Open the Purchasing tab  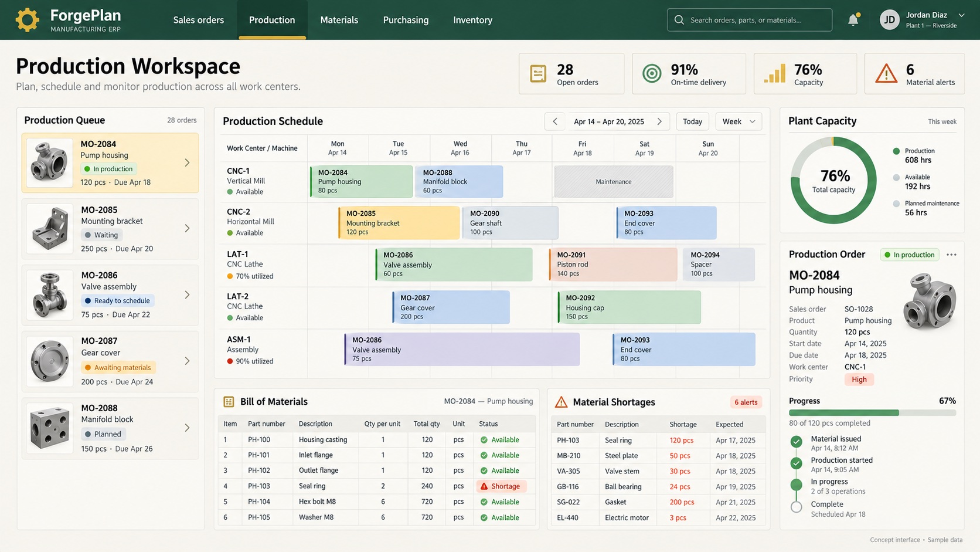[406, 20]
